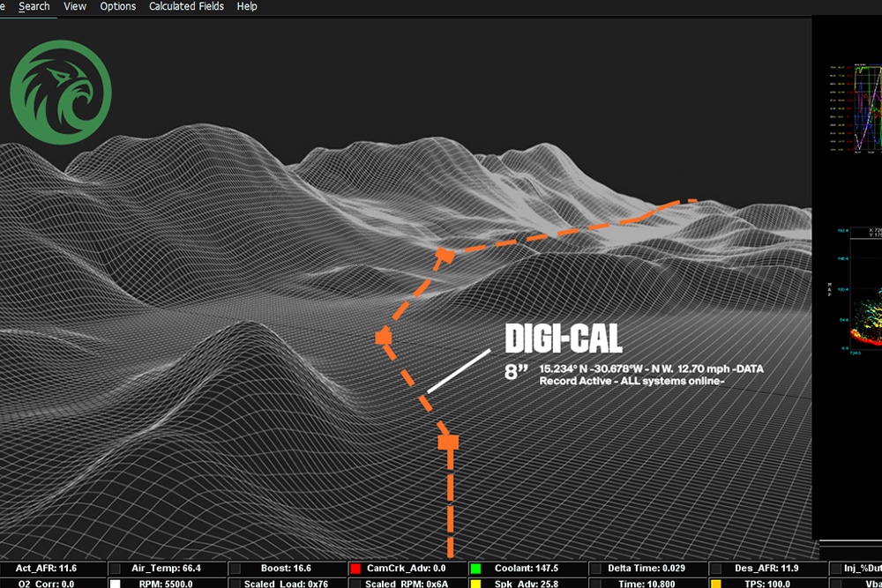Screen dimensions: 882x588
Task: Open the Help menu
Action: 247,6
